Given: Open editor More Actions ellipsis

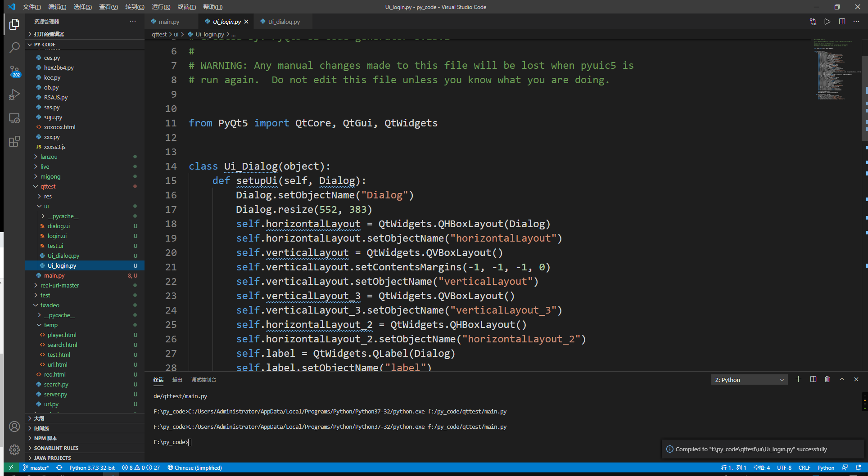Looking at the screenshot, I should tap(856, 22).
